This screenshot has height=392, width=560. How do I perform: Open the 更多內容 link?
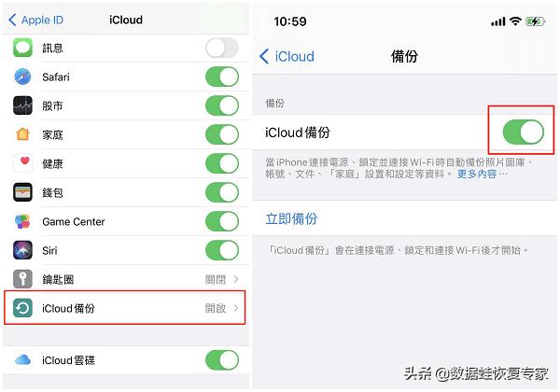coord(483,175)
